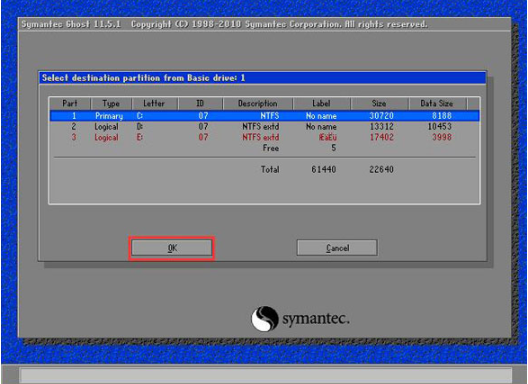
Task: Click the ID column header
Action: pyautogui.click(x=200, y=103)
